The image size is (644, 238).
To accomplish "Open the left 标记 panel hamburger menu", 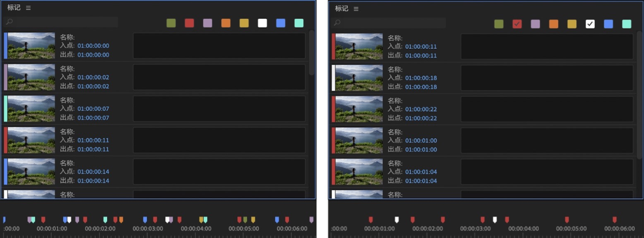I will click(x=28, y=8).
